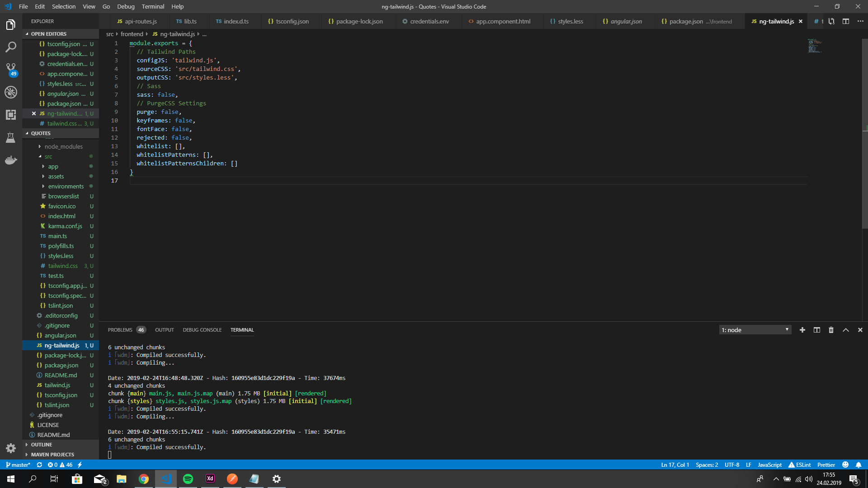Click the notifications bell in status bar

click(x=859, y=465)
